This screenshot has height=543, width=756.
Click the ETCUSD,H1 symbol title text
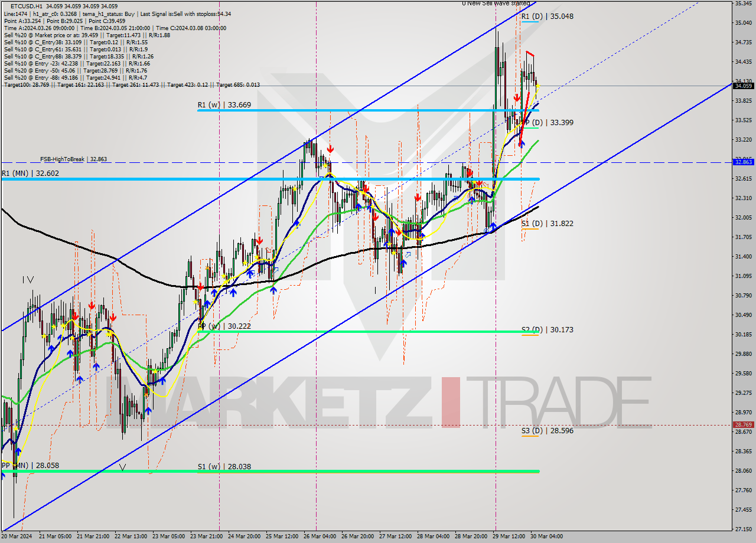pyautogui.click(x=27, y=6)
